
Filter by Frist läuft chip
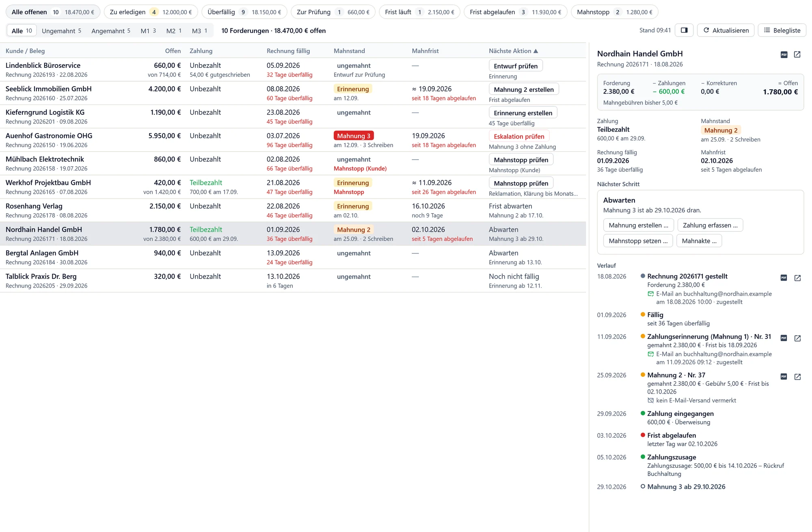[419, 12]
